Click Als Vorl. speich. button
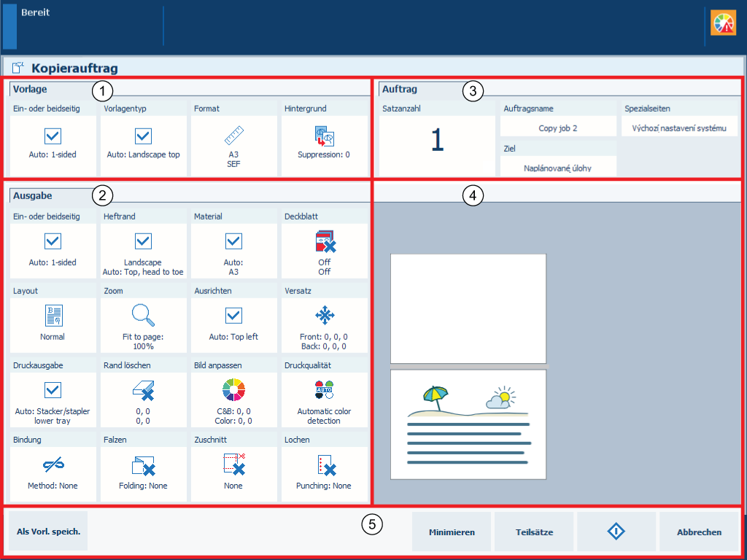The image size is (747, 560). point(48,532)
